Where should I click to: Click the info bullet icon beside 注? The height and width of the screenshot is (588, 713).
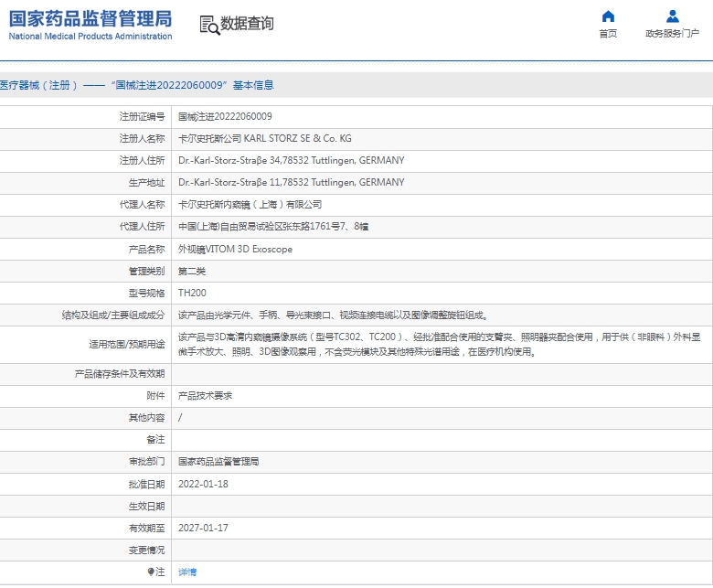coord(151,572)
